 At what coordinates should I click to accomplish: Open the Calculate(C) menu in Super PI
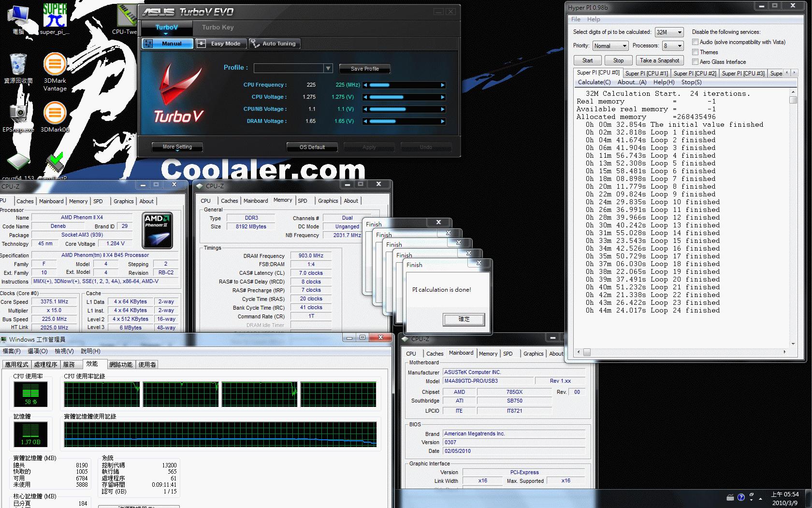coord(594,82)
